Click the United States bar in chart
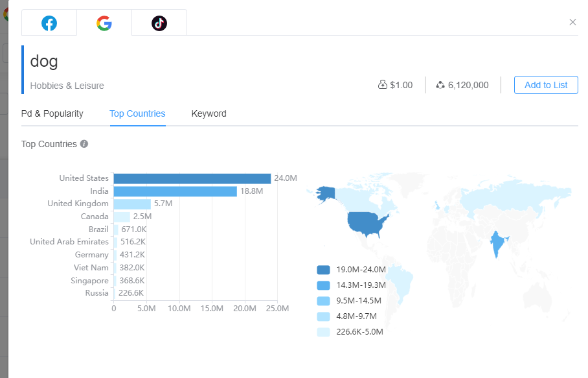588x378 pixels. (x=192, y=179)
